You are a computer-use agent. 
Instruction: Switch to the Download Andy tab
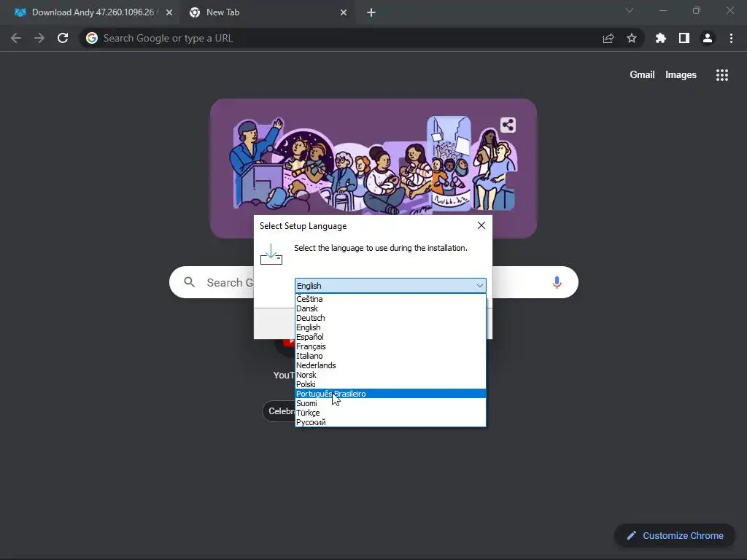coord(94,12)
